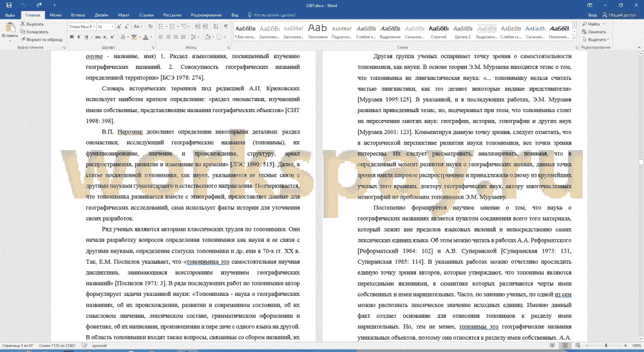Switch to web layout view in the status bar
Screen dimensions: 644x352
point(578,346)
